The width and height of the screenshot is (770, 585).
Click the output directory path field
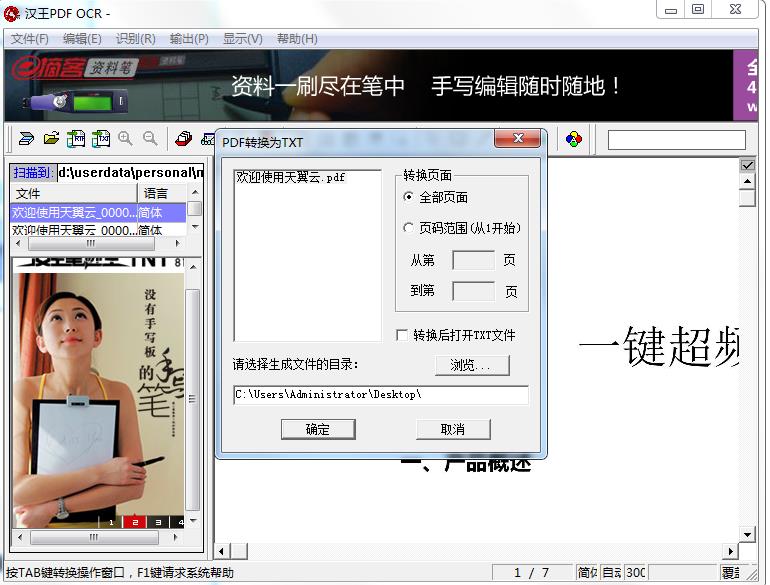pyautogui.click(x=381, y=395)
